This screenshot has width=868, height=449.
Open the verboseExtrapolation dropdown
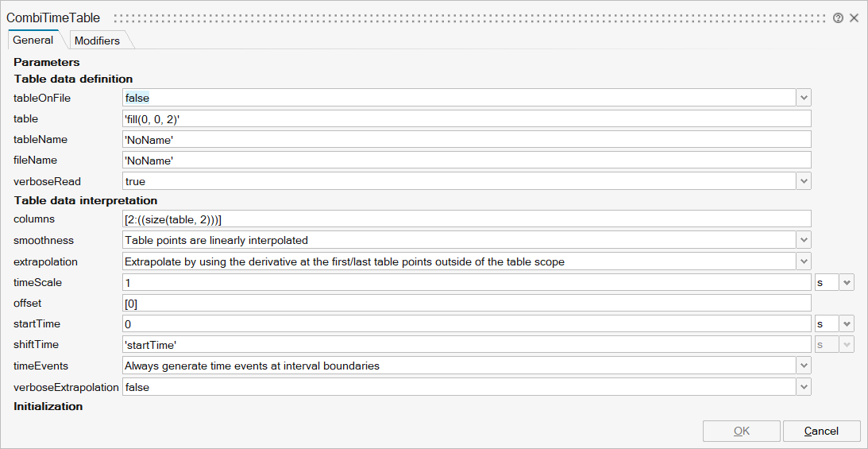click(804, 387)
